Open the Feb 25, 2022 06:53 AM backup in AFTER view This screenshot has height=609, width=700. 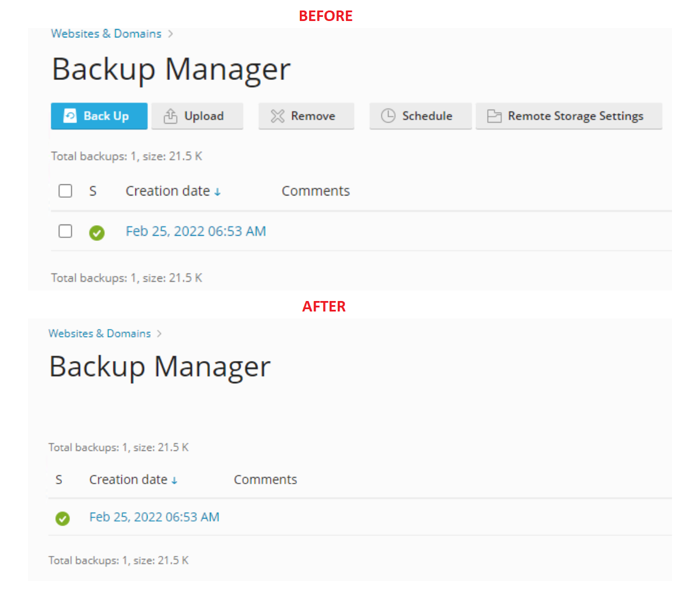[x=154, y=517]
